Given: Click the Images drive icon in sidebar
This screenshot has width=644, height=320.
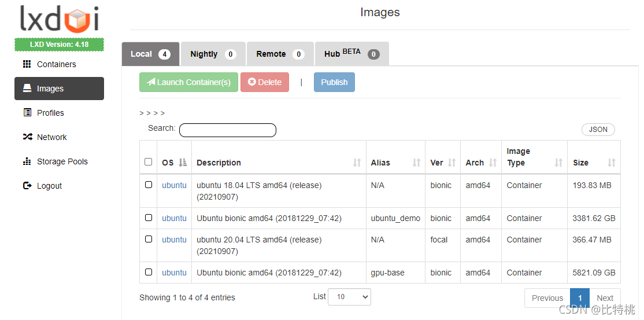Looking at the screenshot, I should [x=27, y=89].
